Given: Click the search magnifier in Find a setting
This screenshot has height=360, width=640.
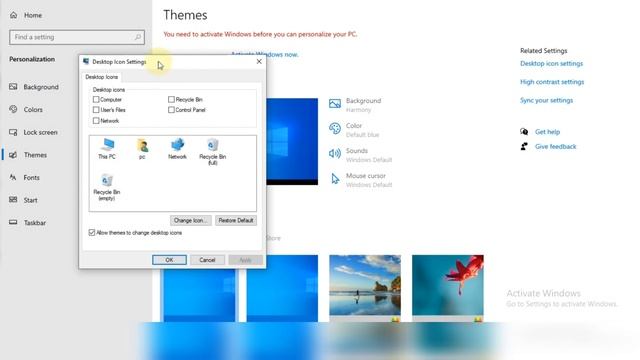Looking at the screenshot, I should click(x=138, y=37).
